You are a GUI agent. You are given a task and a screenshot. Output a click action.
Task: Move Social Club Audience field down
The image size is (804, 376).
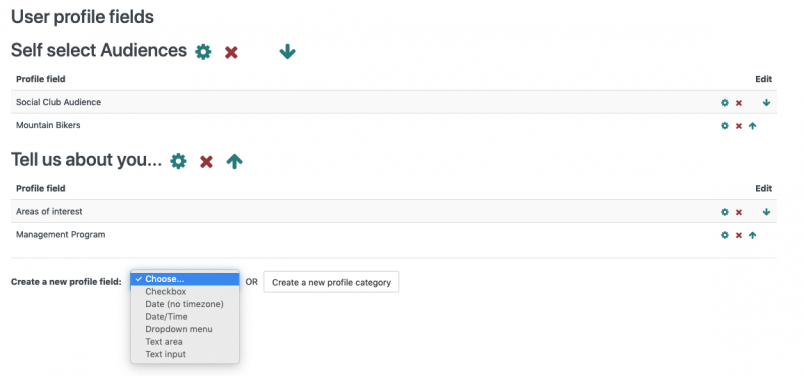coord(766,103)
